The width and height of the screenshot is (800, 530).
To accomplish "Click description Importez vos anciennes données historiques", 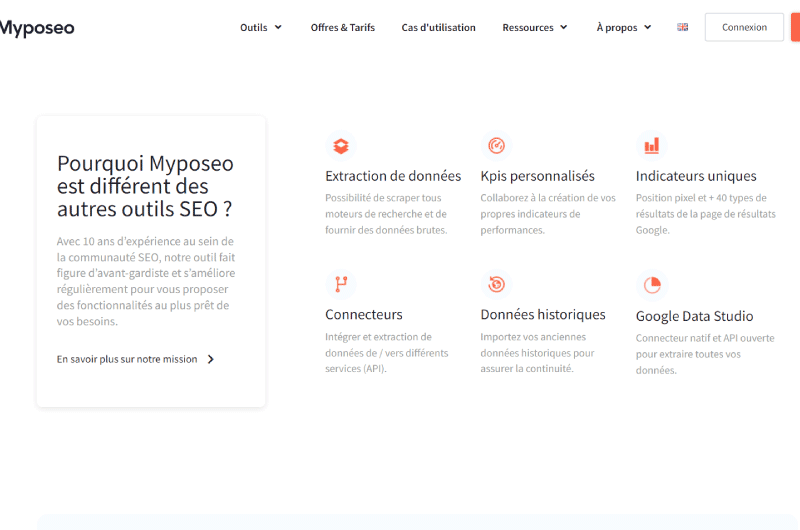I will click(x=537, y=352).
